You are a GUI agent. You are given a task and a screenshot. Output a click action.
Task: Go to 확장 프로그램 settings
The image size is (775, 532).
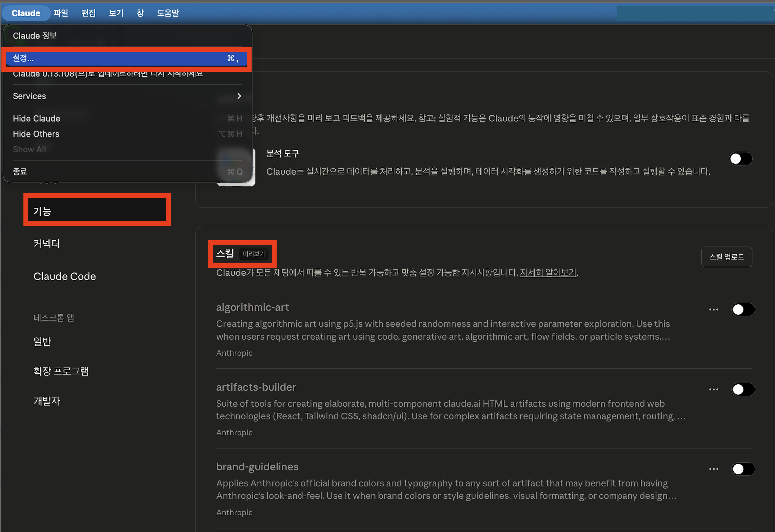[61, 371]
